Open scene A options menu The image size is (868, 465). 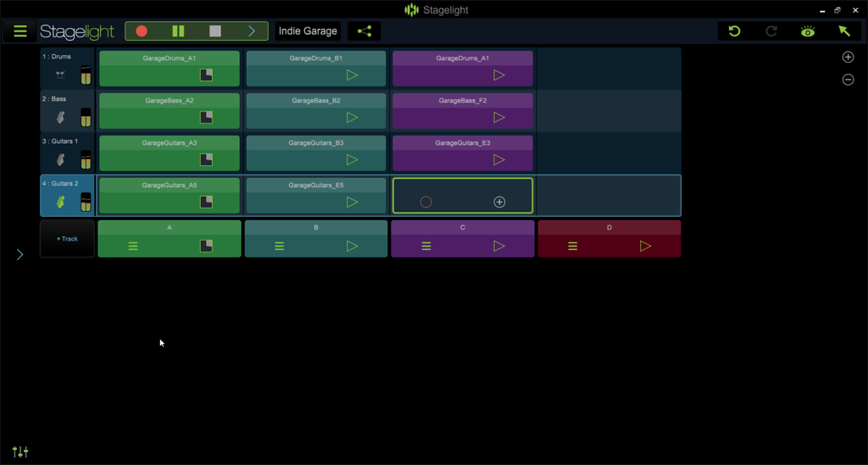133,246
